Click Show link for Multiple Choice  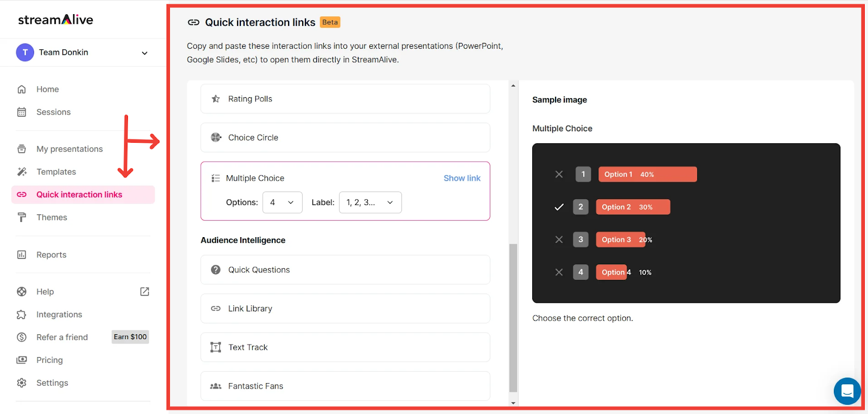[x=462, y=178]
